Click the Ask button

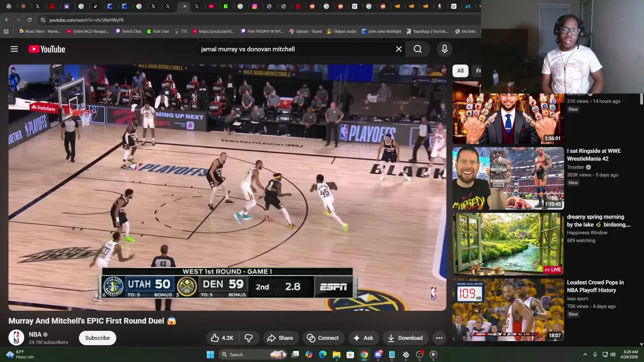click(x=363, y=338)
